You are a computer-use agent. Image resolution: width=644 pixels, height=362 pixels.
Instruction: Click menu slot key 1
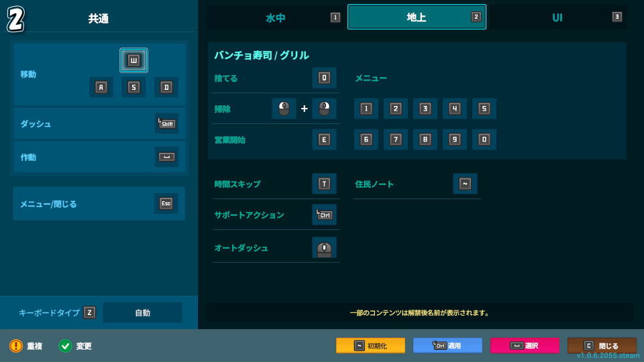(x=366, y=109)
